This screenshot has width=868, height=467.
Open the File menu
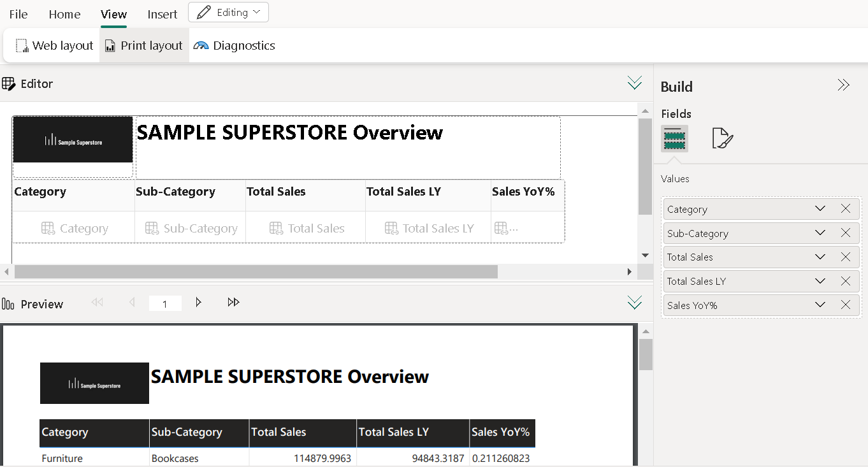(18, 14)
